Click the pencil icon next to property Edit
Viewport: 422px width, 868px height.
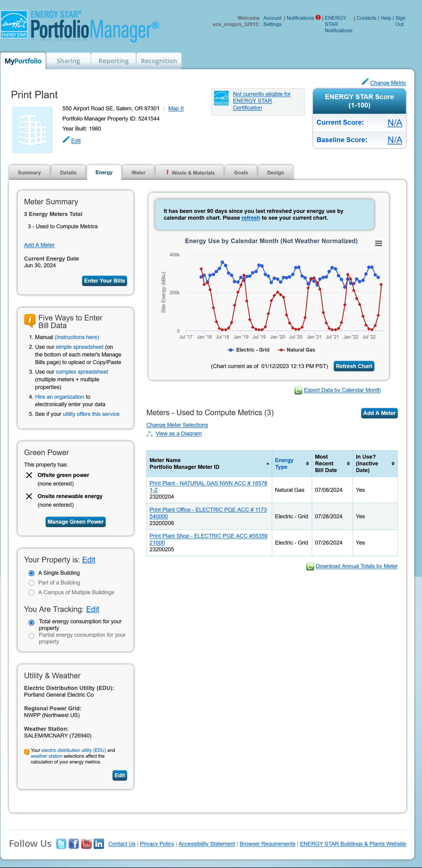coord(66,140)
